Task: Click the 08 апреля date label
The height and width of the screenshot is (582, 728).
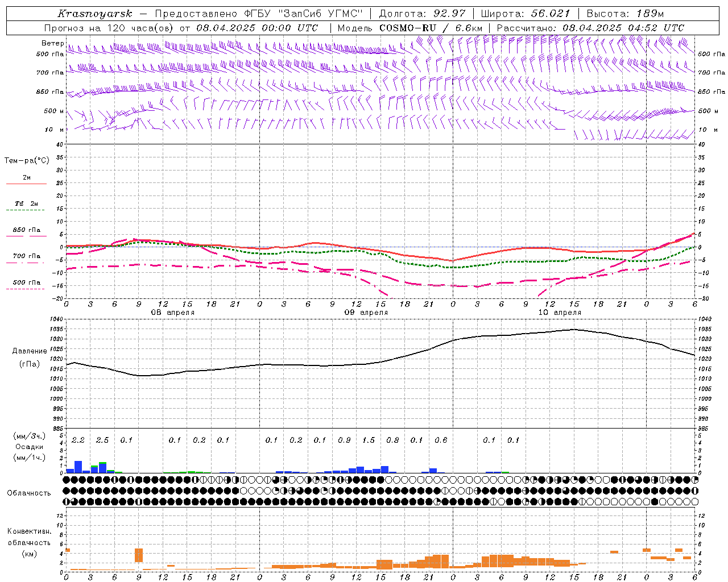Action: [172, 313]
